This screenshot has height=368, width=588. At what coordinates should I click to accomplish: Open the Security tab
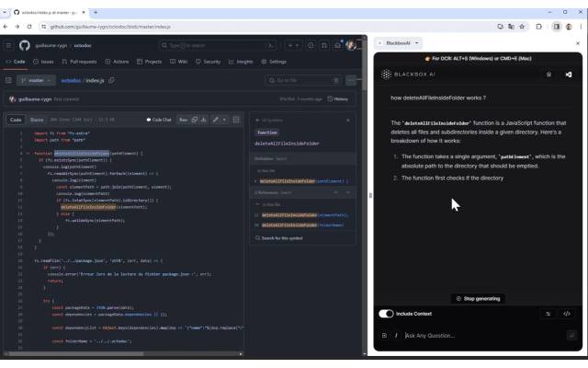click(209, 62)
